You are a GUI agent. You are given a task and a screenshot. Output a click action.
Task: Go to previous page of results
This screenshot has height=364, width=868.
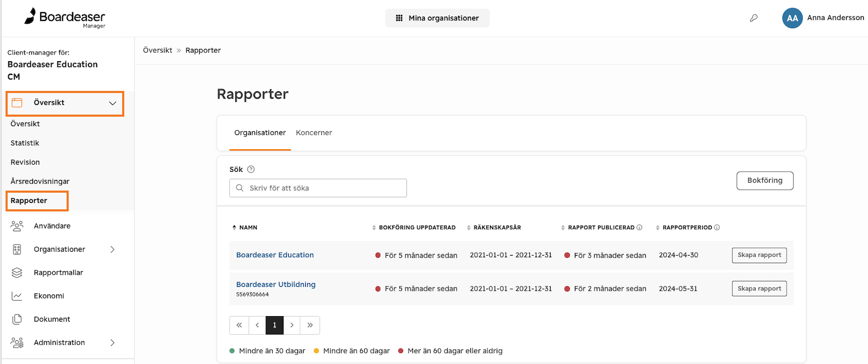[x=257, y=325]
